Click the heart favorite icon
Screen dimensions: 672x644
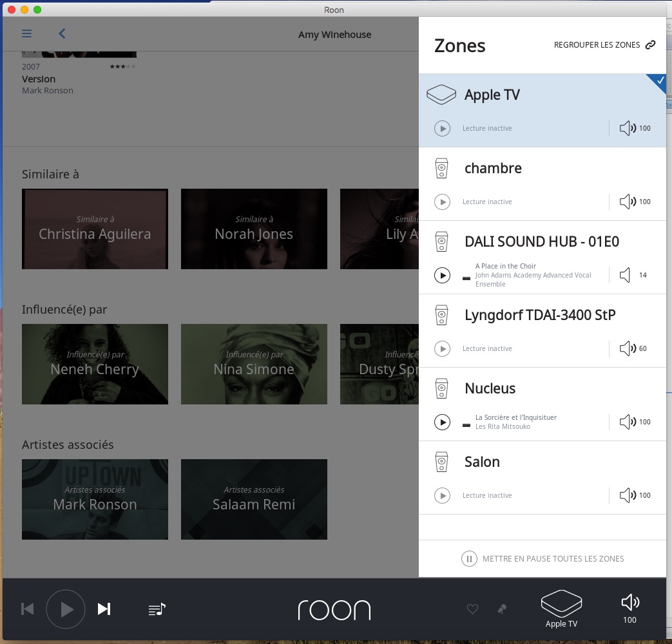tap(472, 609)
